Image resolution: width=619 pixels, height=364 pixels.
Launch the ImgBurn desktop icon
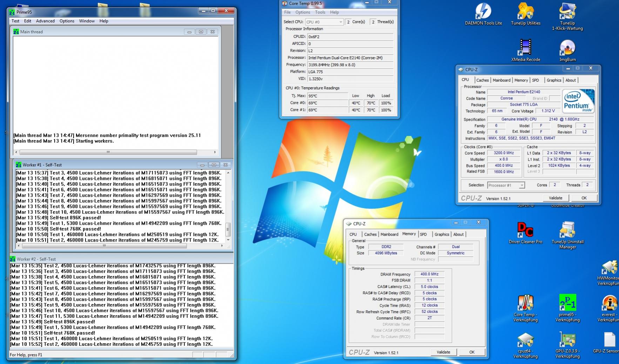(x=567, y=50)
